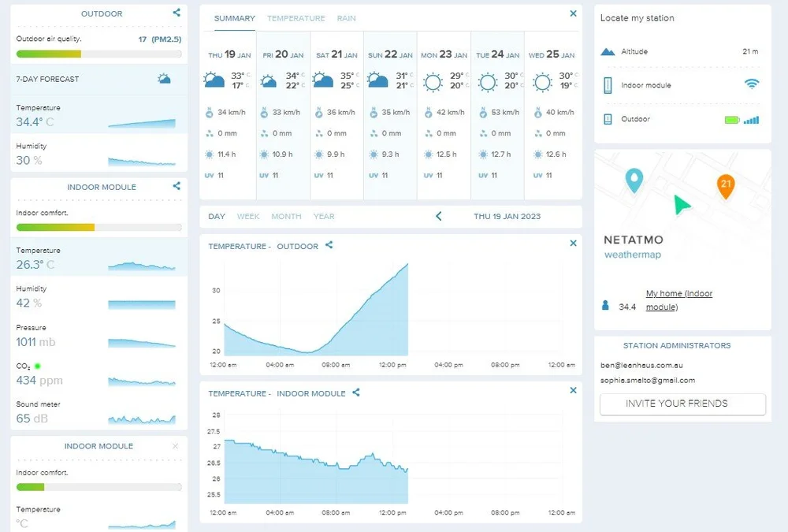Screen dimensions: 788x532
Task: Click the Locate my station heading
Action: click(637, 18)
